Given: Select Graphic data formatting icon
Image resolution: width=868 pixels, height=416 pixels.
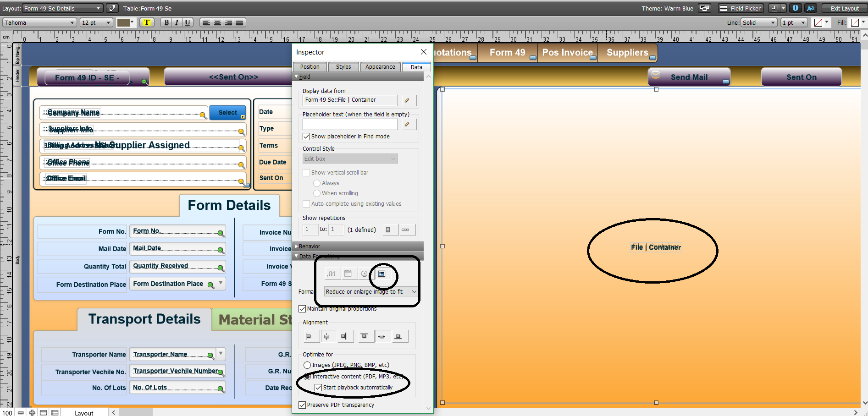Looking at the screenshot, I should 381,274.
